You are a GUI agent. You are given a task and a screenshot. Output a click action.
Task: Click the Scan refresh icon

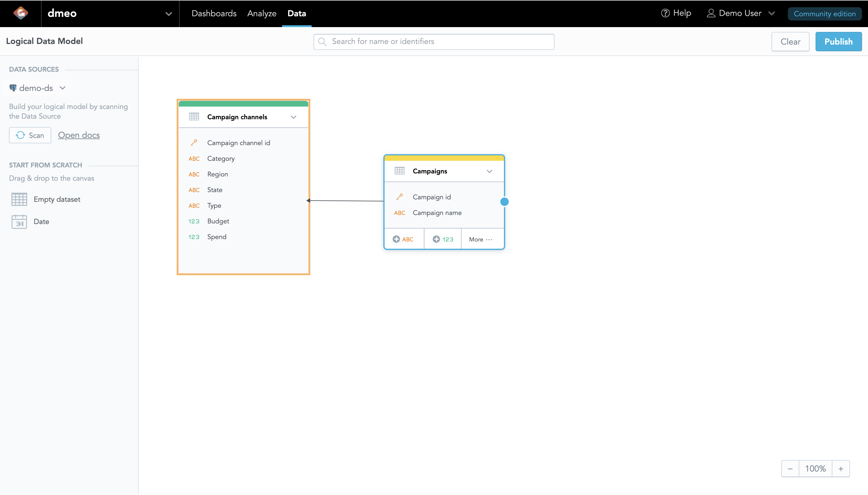pos(20,135)
